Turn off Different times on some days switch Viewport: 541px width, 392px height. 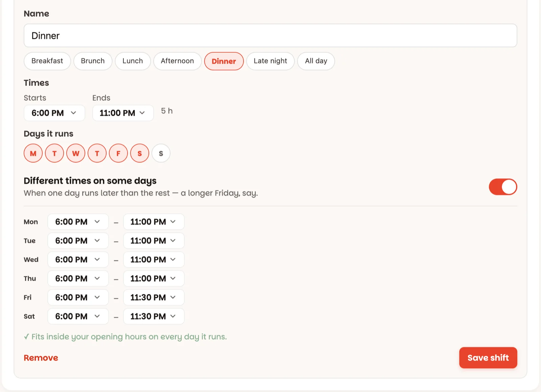tap(503, 187)
